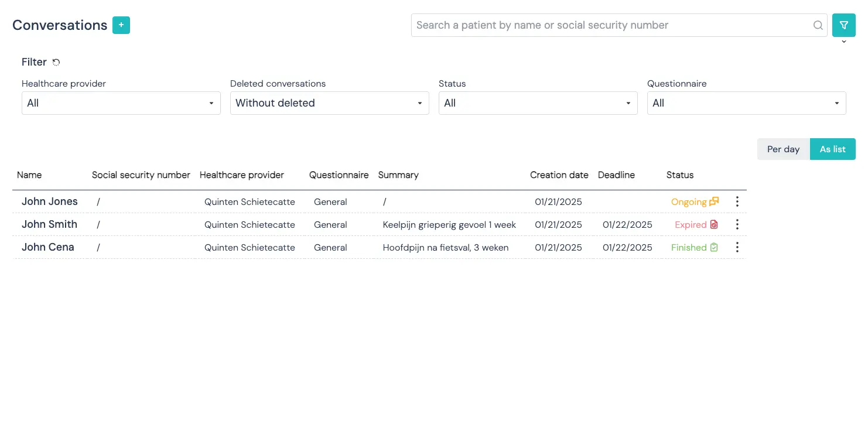Open John Smith's conversation row

[49, 224]
